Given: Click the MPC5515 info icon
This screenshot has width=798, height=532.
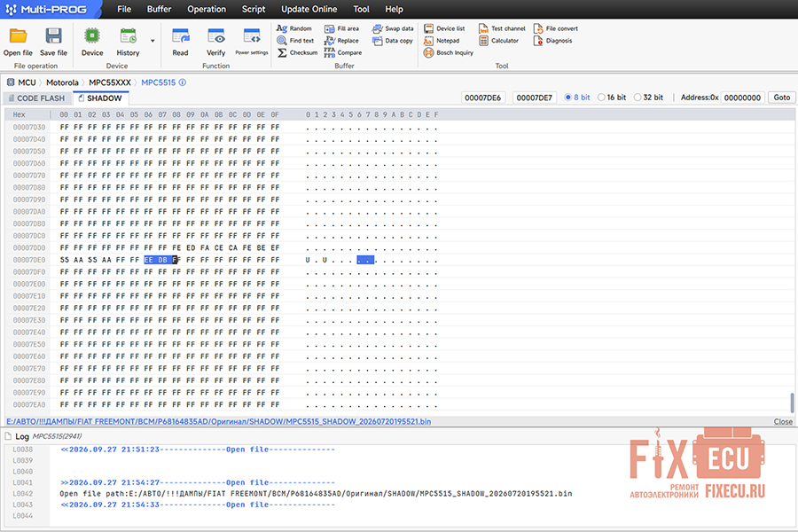Looking at the screenshot, I should click(182, 82).
